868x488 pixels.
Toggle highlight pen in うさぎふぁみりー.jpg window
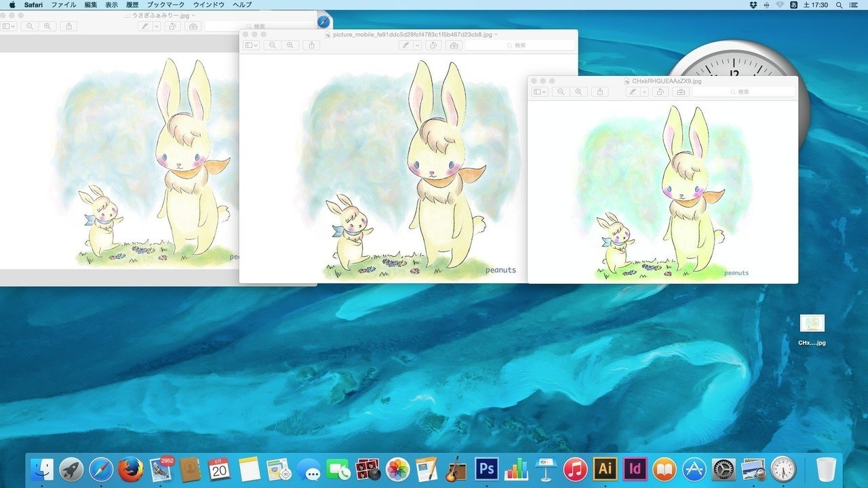[x=144, y=26]
